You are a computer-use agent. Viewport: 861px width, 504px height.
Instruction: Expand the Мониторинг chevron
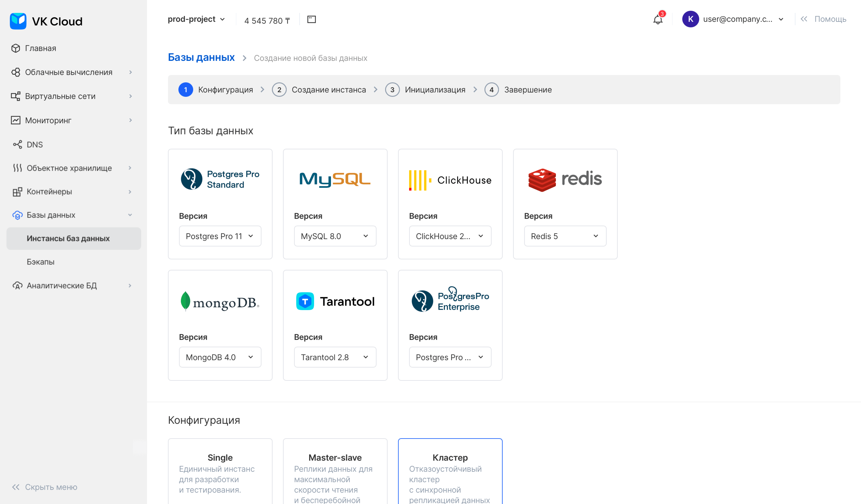131,120
